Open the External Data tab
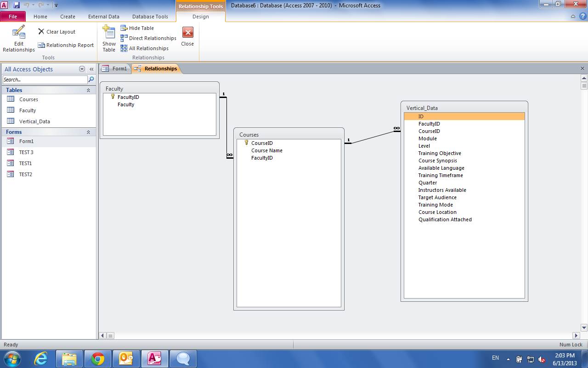588x368 pixels. pos(104,17)
